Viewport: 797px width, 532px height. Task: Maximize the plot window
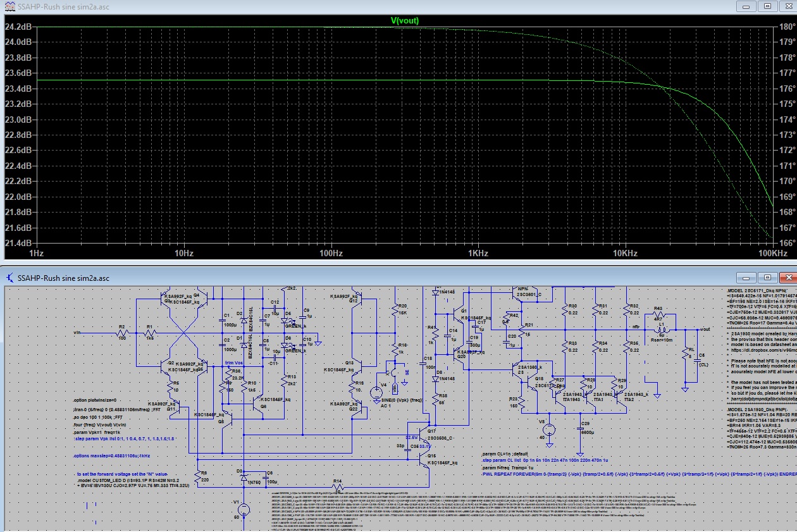(767, 6)
